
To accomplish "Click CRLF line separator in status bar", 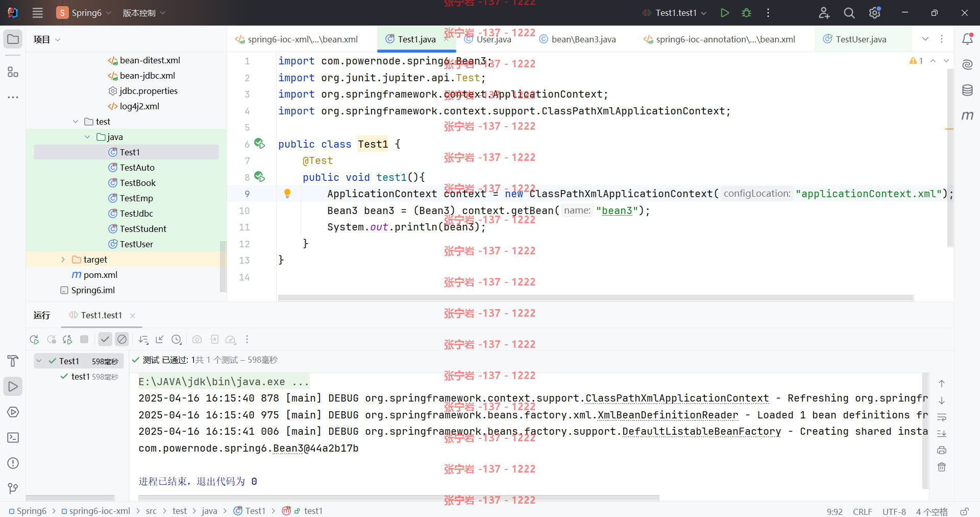I will tap(862, 511).
